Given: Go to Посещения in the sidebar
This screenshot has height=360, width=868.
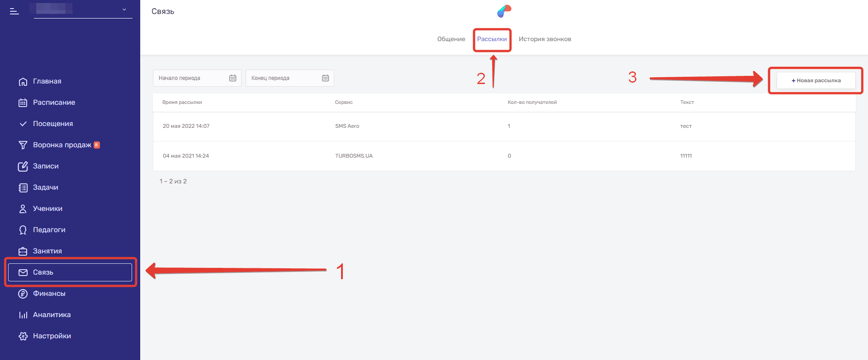Looking at the screenshot, I should pyautogui.click(x=52, y=124).
